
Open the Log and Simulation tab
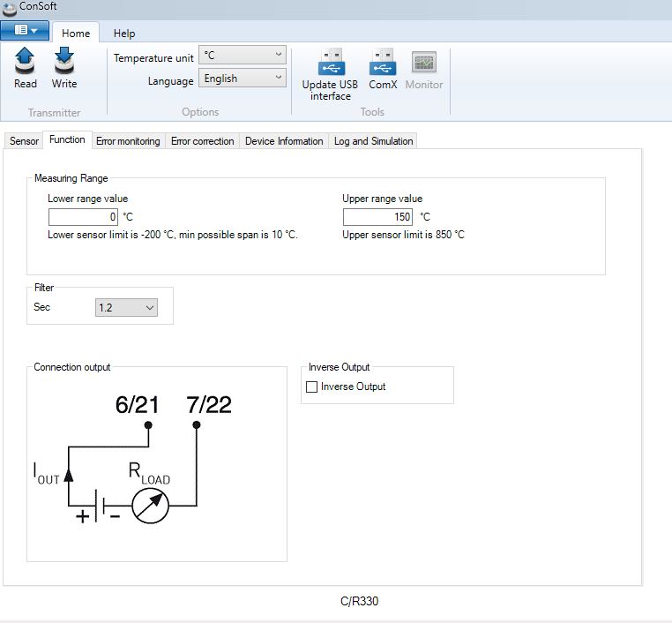coord(373,140)
